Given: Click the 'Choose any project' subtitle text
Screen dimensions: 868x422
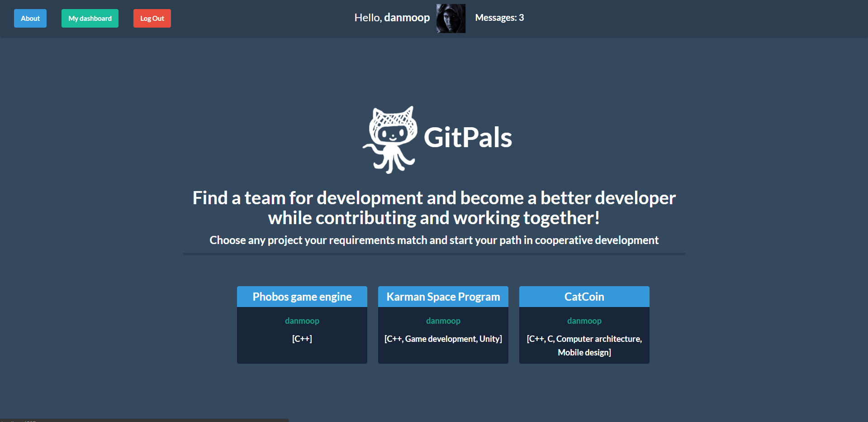Looking at the screenshot, I should coord(434,240).
